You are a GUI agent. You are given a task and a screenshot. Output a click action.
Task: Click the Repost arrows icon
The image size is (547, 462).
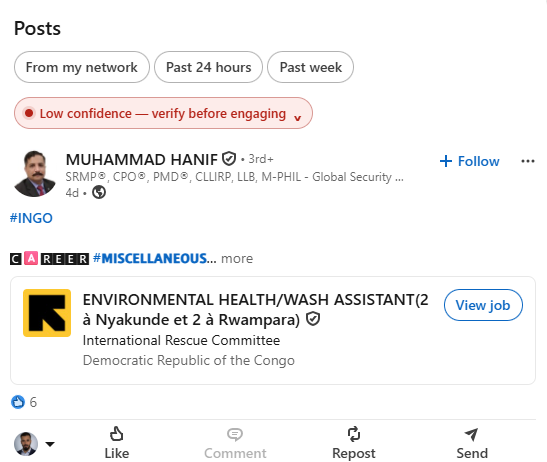354,434
